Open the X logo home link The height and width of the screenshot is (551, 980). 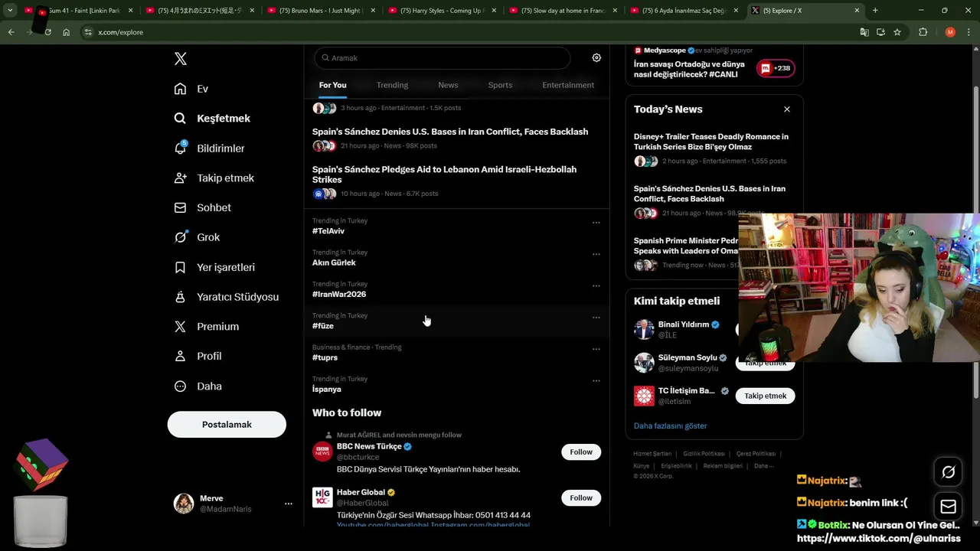[181, 59]
